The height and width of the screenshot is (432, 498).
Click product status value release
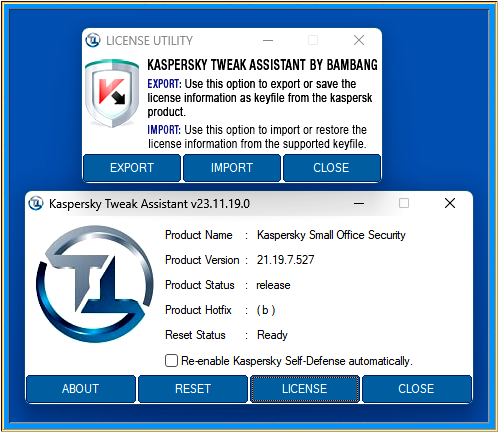[x=273, y=285]
